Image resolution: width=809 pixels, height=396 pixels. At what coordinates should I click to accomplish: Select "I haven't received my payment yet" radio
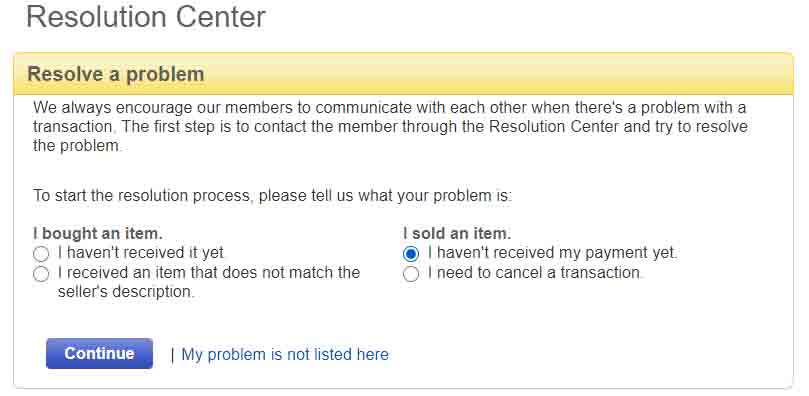(411, 254)
